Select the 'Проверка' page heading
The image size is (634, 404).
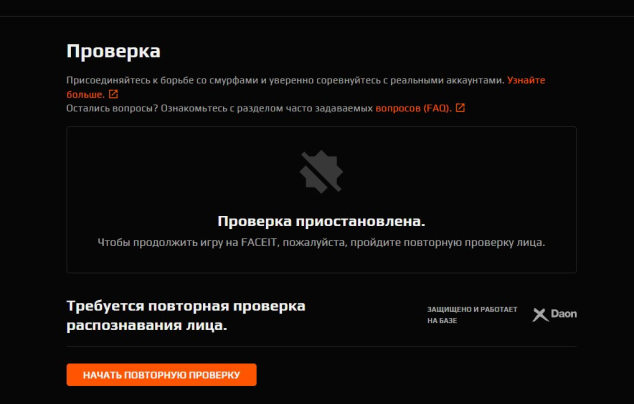[x=113, y=50]
